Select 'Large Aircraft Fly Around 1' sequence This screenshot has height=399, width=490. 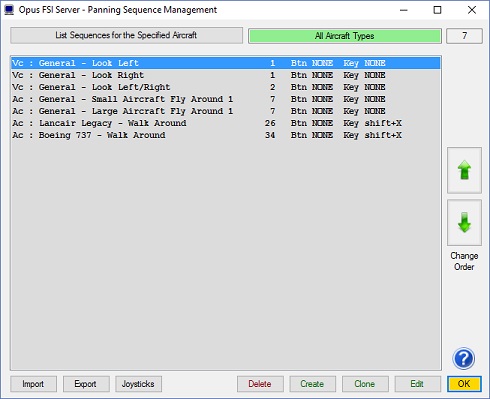[x=226, y=111]
